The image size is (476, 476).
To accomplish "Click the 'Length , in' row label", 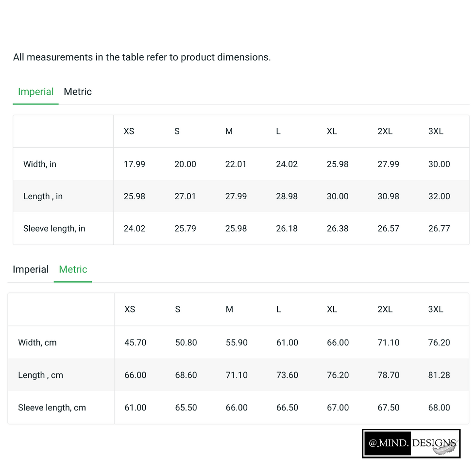I will [43, 196].
